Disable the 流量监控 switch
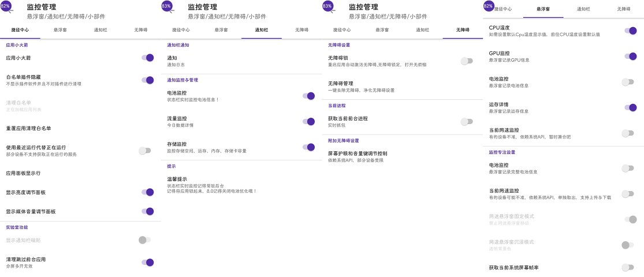Image resolution: width=644 pixels, height=277 pixels. pos(308,121)
